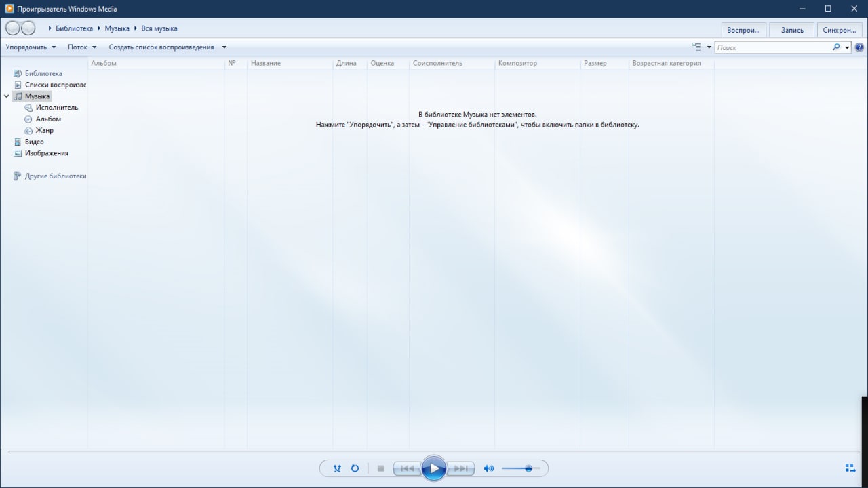Select Музыка in the navigation tree
The height and width of the screenshot is (488, 868).
pyautogui.click(x=37, y=96)
